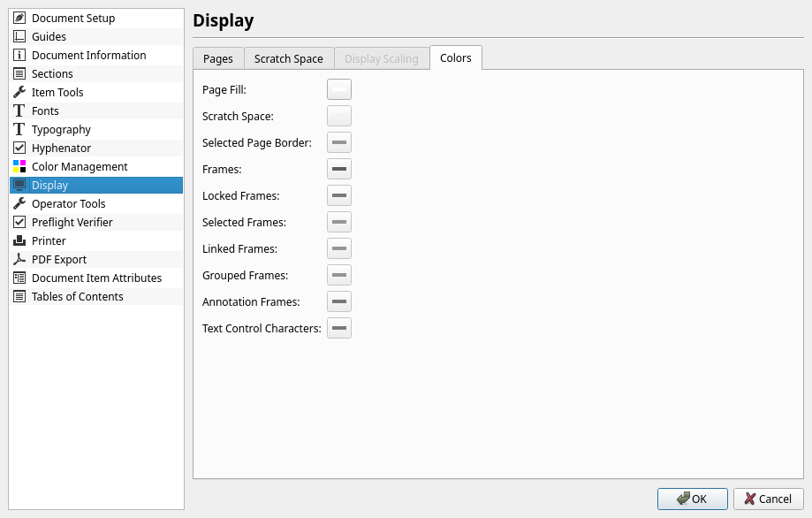Open Operator Tools settings

(68, 203)
